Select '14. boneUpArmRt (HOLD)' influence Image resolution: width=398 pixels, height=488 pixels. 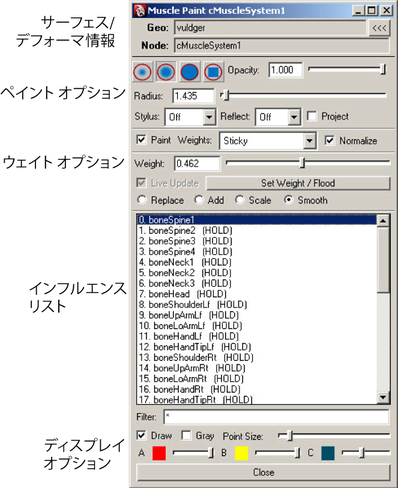click(257, 368)
